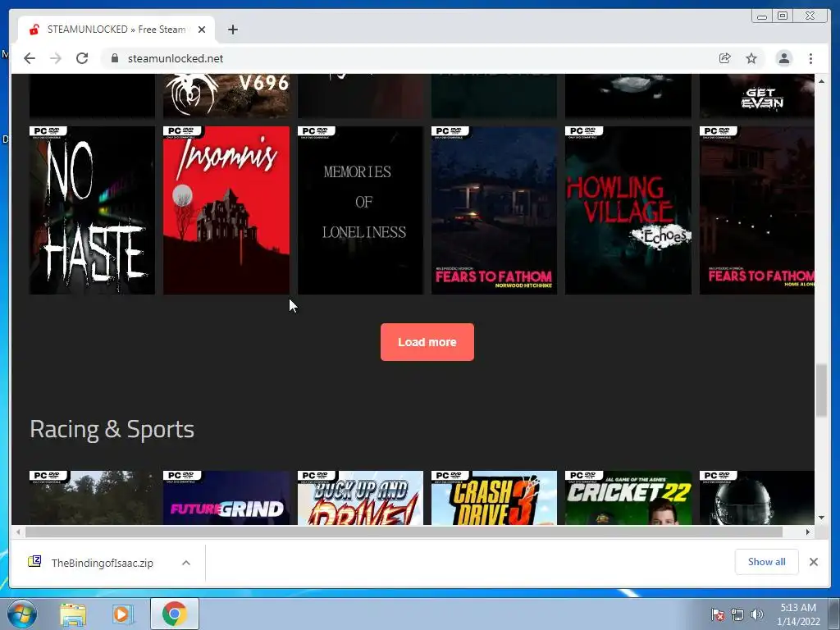Image resolution: width=840 pixels, height=630 pixels.
Task: Click horizontal scrollbar left arrow
Action: pos(18,532)
